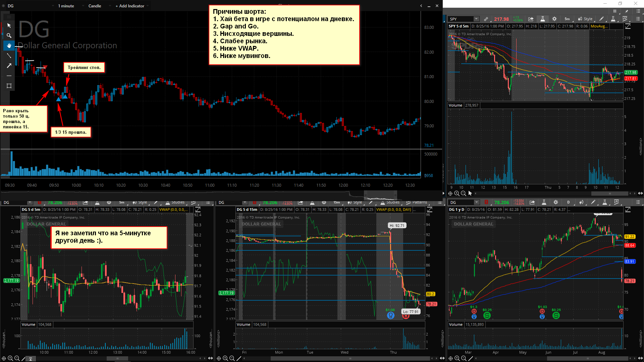Open chart settings gear in SPY chart
Viewport: 644px width, 362px height.
(x=554, y=19)
